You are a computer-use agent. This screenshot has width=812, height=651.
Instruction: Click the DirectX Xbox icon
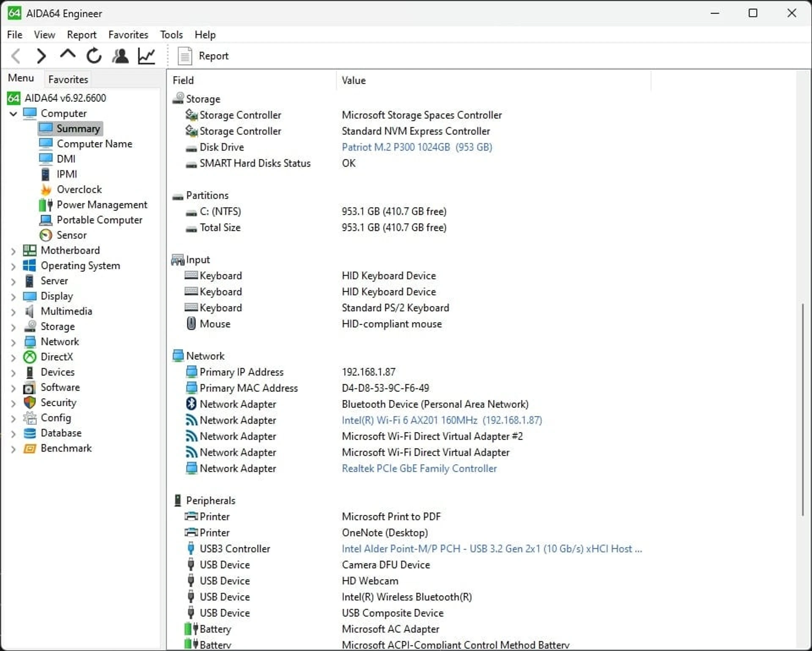tap(30, 357)
